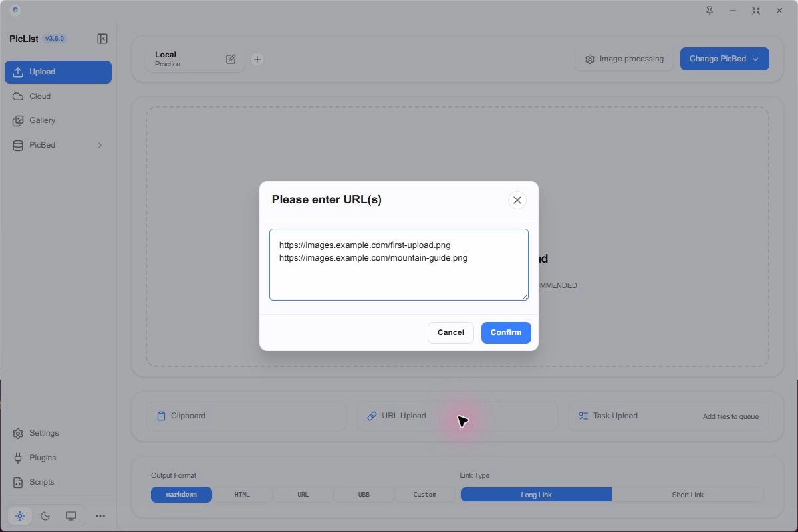Click the URL Upload link icon
This screenshot has height=532, width=798.
(x=372, y=416)
